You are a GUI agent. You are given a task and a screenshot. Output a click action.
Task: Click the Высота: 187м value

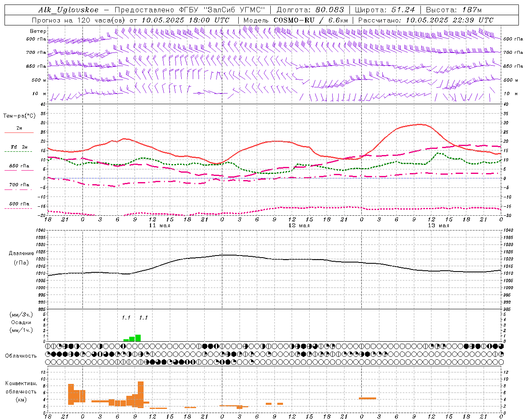tap(454, 10)
